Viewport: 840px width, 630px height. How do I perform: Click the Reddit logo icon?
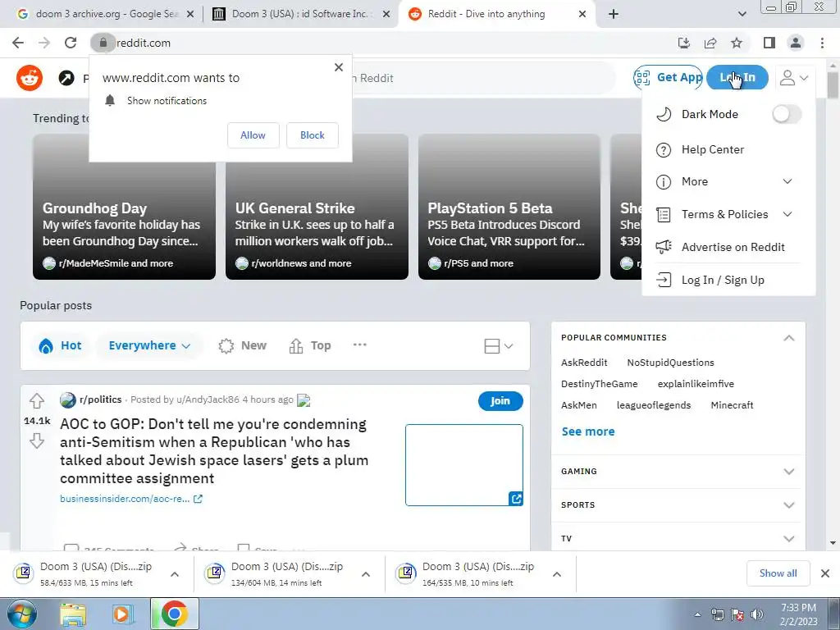point(30,78)
